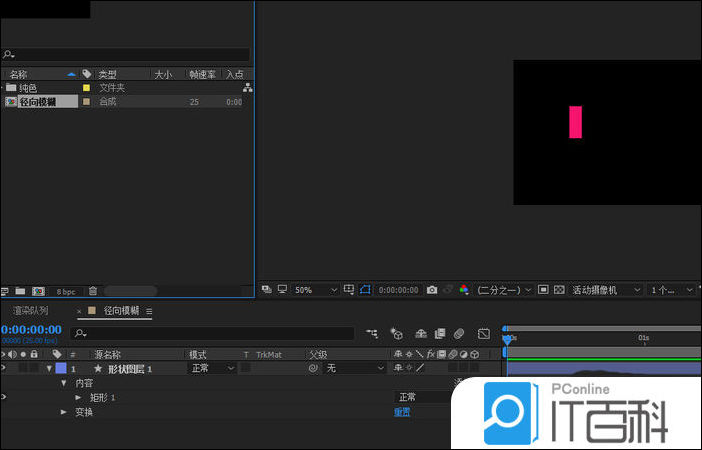Click the 重置 reset link for transform
Viewport: 702px width, 450px height.
401,412
